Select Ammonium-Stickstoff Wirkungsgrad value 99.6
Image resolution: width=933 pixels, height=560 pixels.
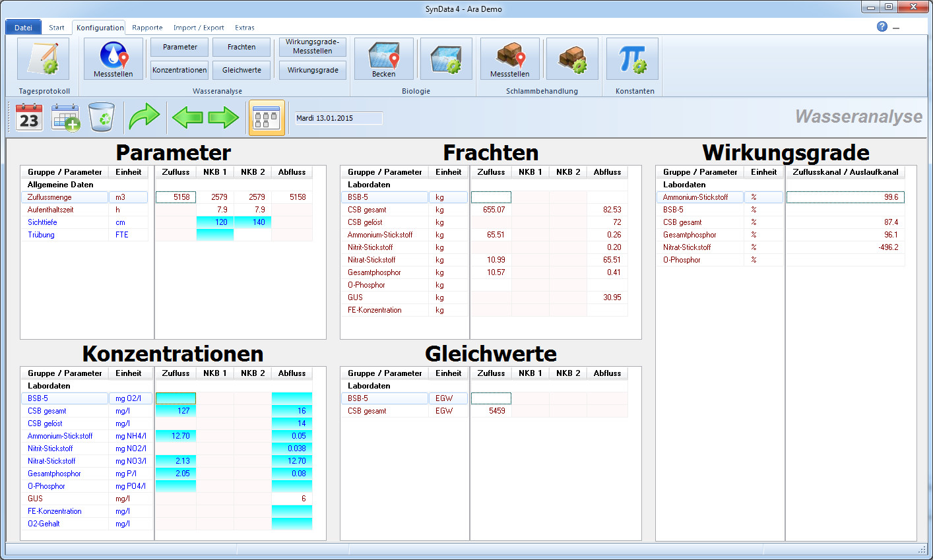(845, 197)
